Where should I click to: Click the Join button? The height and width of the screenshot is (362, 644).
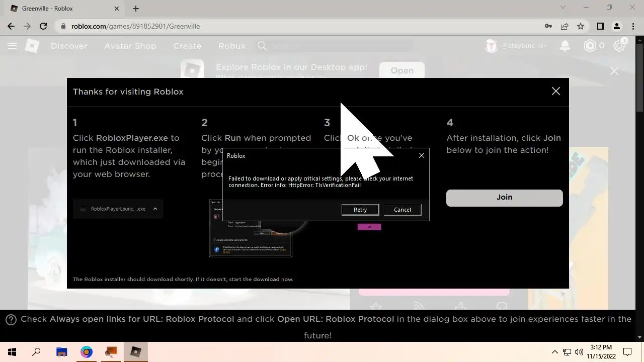(x=504, y=197)
